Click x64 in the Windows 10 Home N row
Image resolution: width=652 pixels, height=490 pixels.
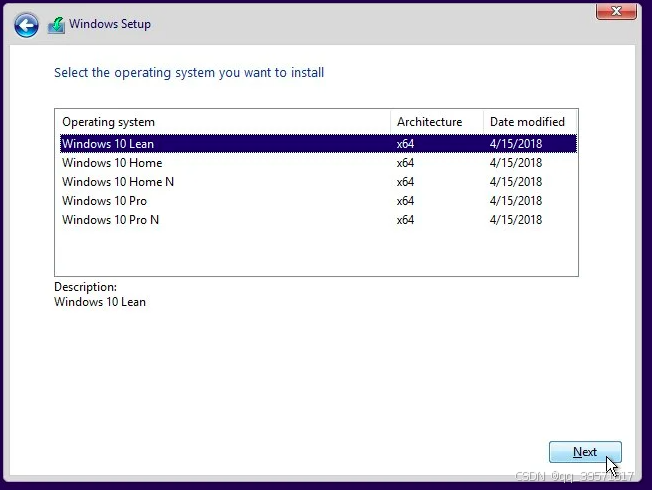click(x=405, y=182)
